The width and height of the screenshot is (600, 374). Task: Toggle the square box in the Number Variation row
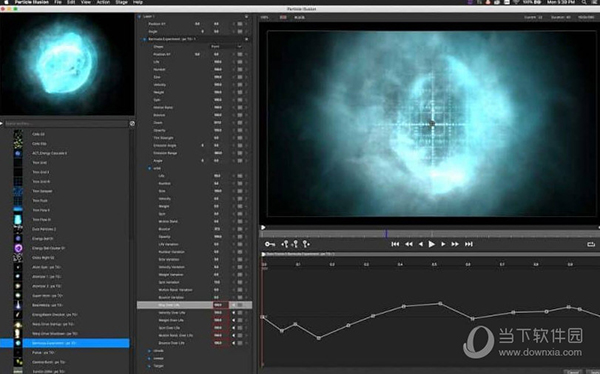pos(240,252)
